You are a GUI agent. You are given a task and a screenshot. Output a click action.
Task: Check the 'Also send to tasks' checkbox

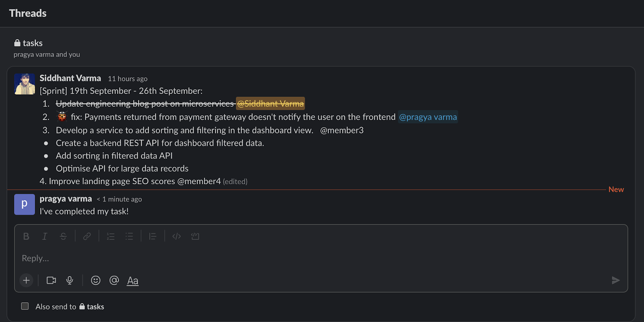point(25,306)
